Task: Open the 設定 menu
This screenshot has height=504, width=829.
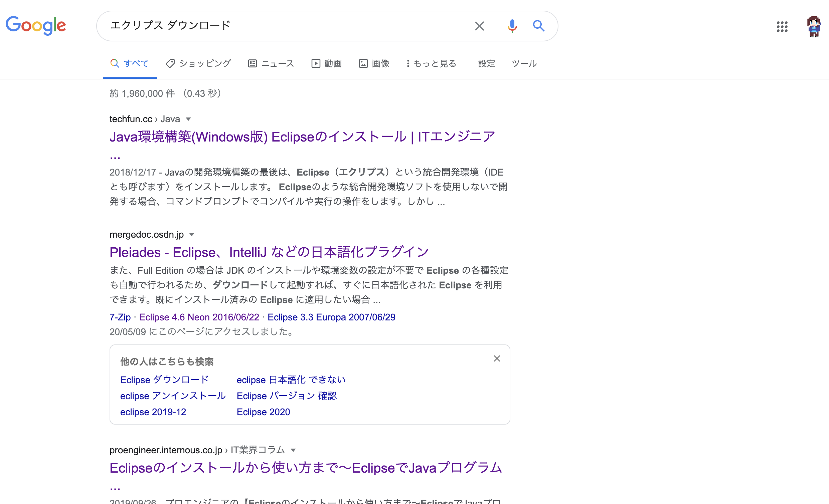Action: click(487, 63)
